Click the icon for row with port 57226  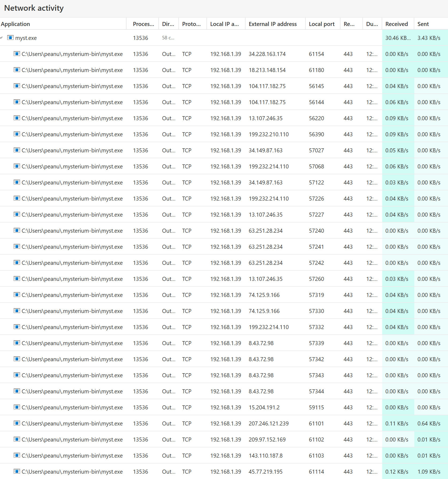(17, 198)
